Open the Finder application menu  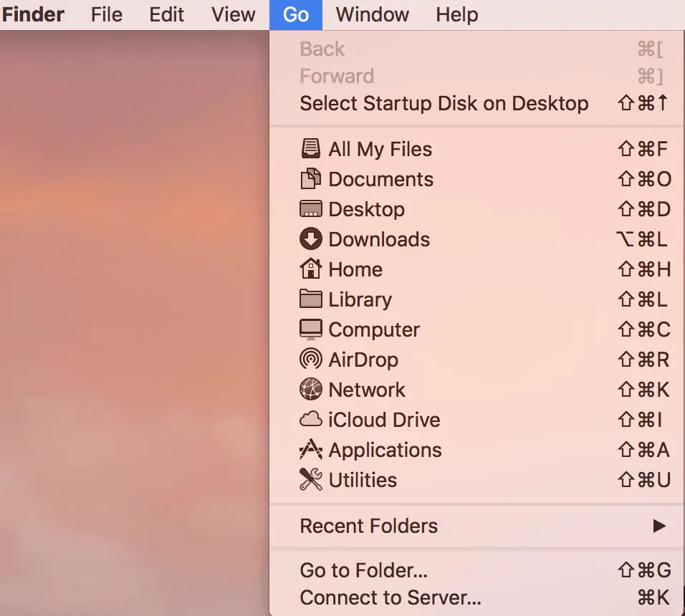pos(33,14)
